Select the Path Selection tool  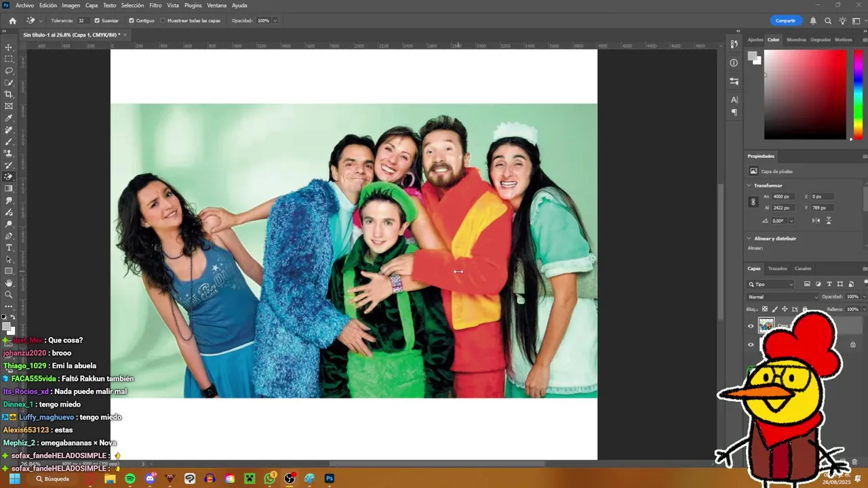(9, 260)
